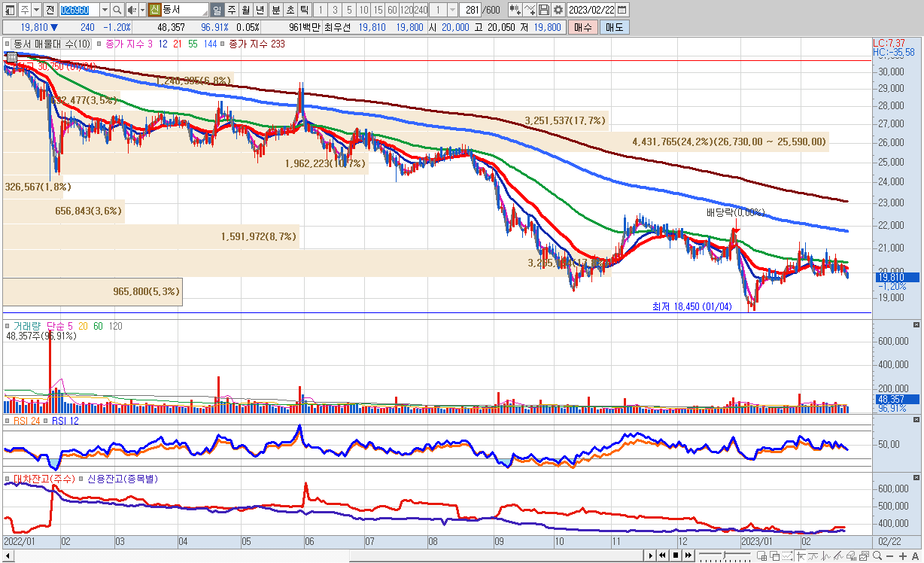The height and width of the screenshot is (563, 924).
Task: Click the minus icon to shrink chart
Action: pyautogui.click(x=889, y=555)
